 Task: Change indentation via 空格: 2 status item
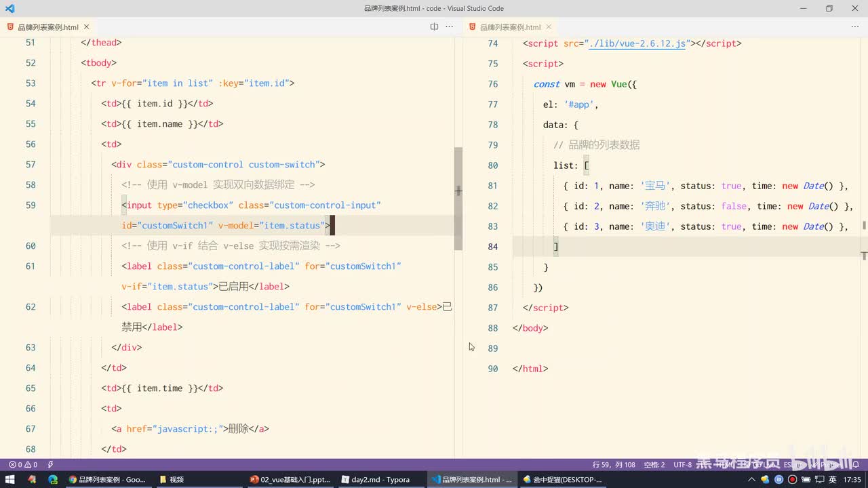[654, 465]
